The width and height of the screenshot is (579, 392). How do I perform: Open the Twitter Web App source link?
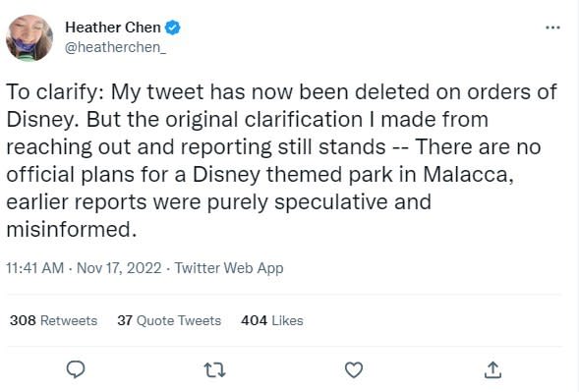(229, 268)
